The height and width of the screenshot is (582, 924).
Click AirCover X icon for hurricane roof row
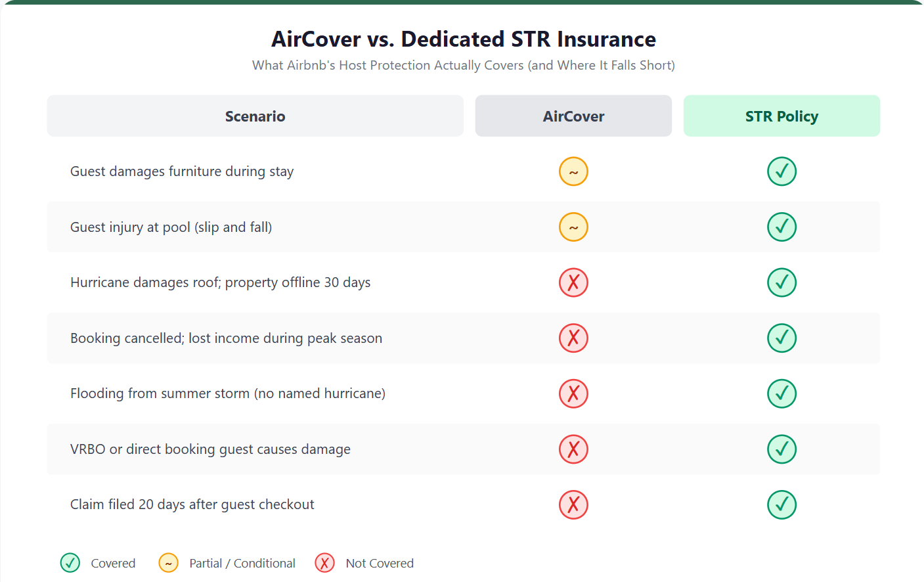(x=573, y=282)
